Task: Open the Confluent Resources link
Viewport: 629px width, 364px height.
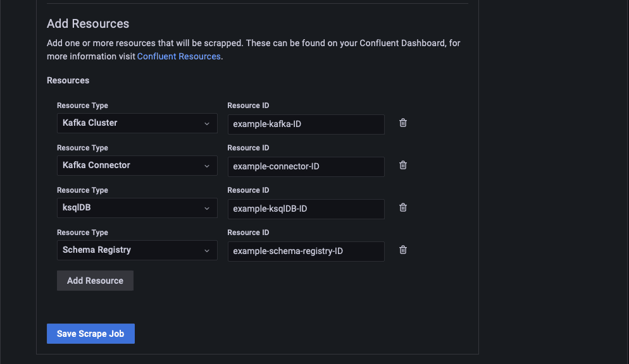Action: click(x=178, y=56)
